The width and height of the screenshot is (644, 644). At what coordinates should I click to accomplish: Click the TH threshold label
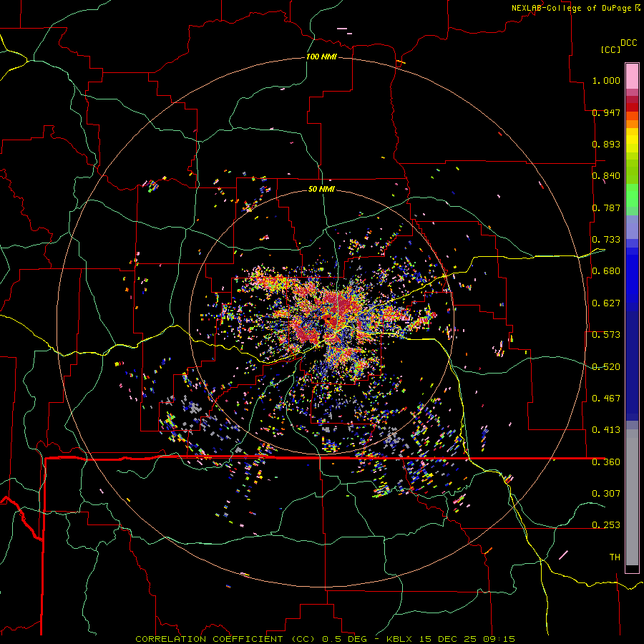pos(615,557)
